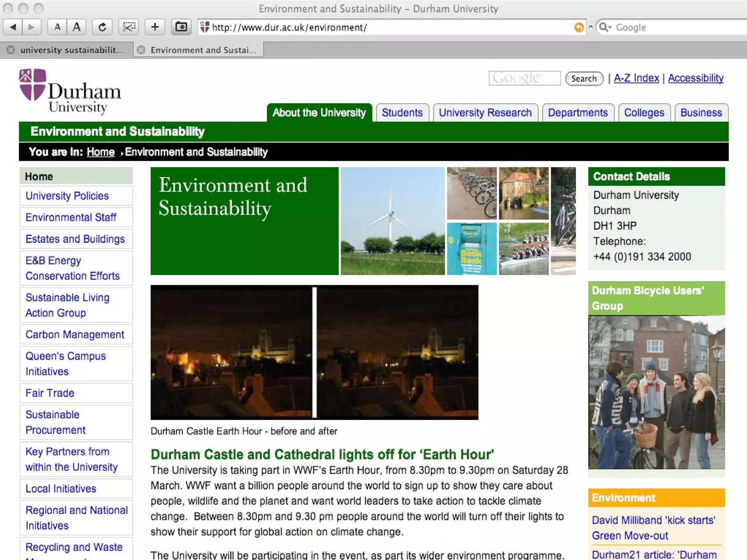This screenshot has width=747, height=560.
Task: Switch to 'university sustainabilit...' browser tab
Action: pyautogui.click(x=72, y=50)
